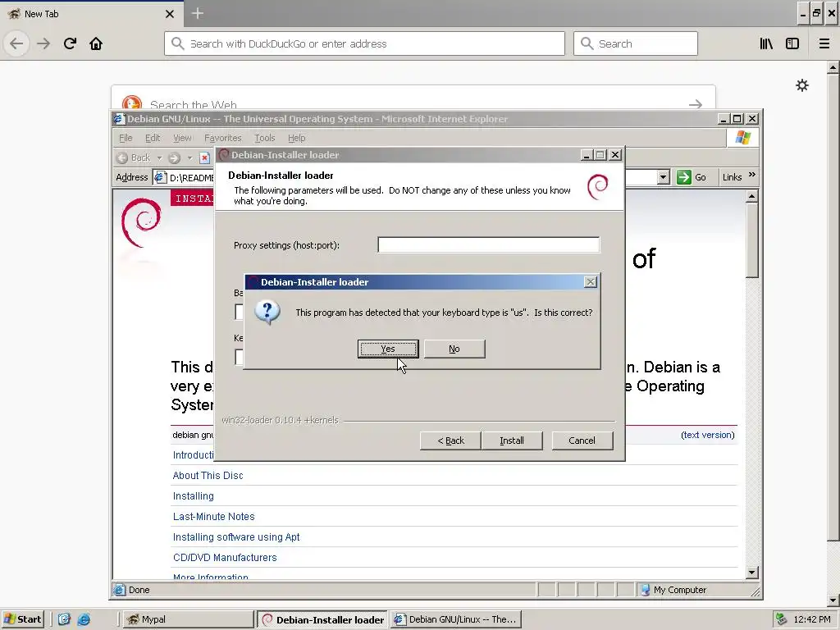Open the Mypal hamburger menu
The image size is (840, 630).
click(824, 43)
